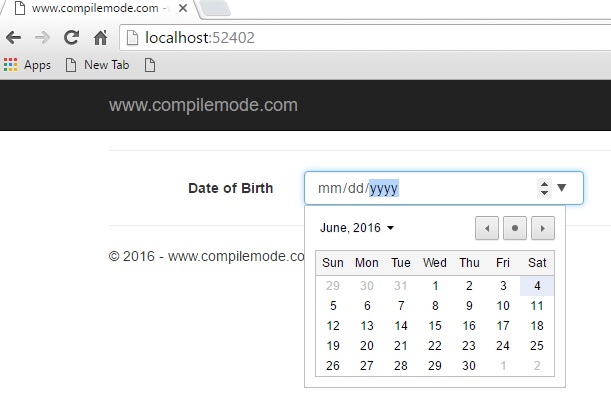611x403 pixels.
Task: Jump to today using dot button
Action: click(x=515, y=228)
